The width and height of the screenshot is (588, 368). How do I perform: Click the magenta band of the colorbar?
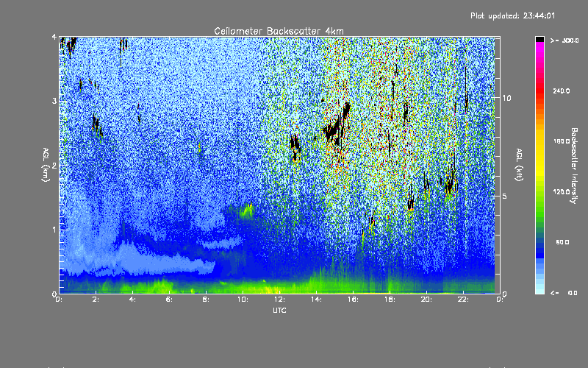click(539, 46)
